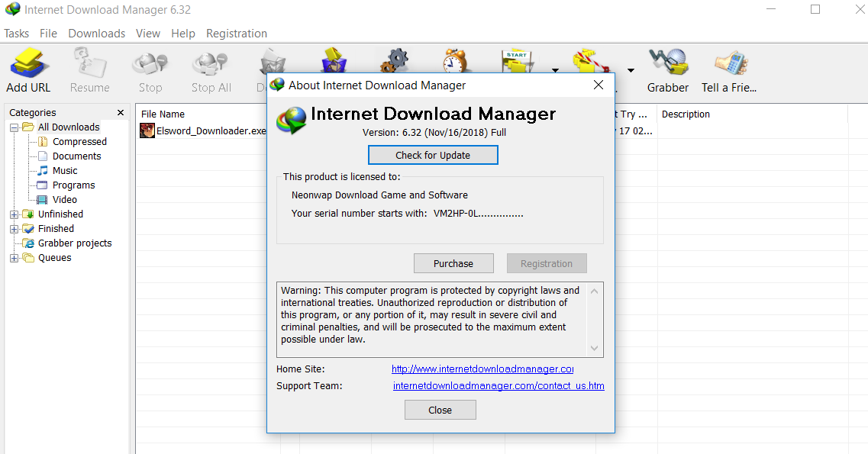Open the Downloads menu
The height and width of the screenshot is (454, 868).
tap(97, 33)
